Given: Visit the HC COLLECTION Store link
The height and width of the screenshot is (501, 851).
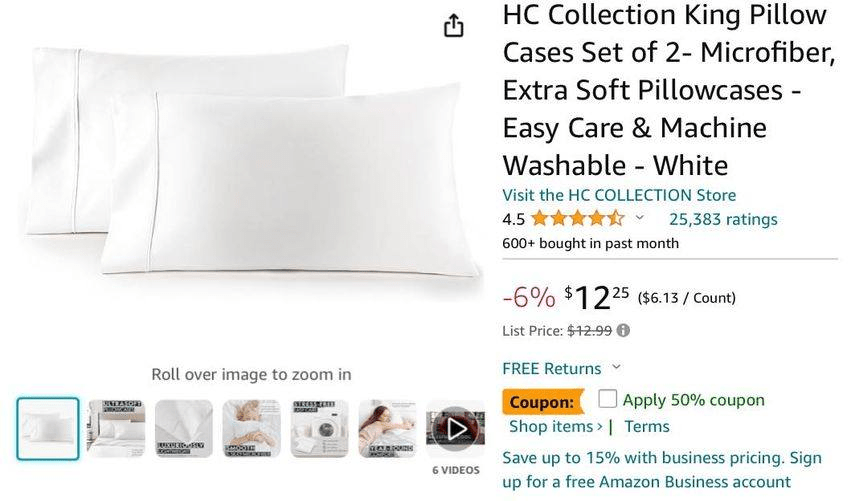Looking at the screenshot, I should [619, 195].
